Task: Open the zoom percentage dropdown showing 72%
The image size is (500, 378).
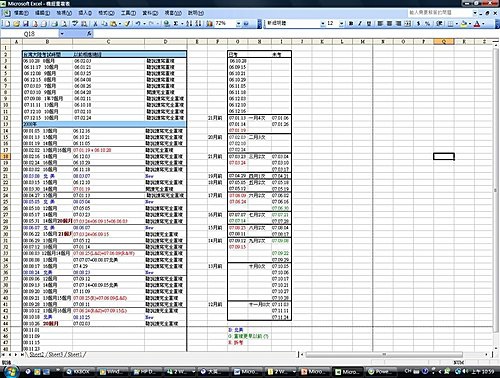Action: tap(238, 23)
